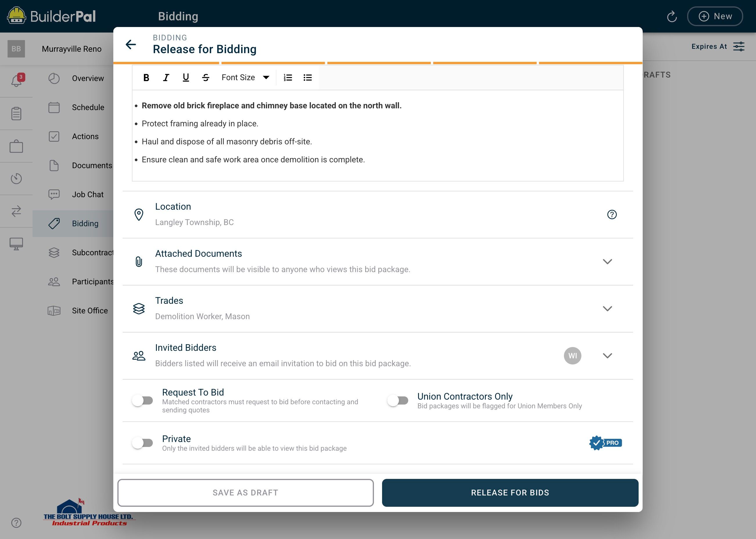Screen dimensions: 756x539
Task: Click the back arrow in dialog header
Action: coord(131,44)
